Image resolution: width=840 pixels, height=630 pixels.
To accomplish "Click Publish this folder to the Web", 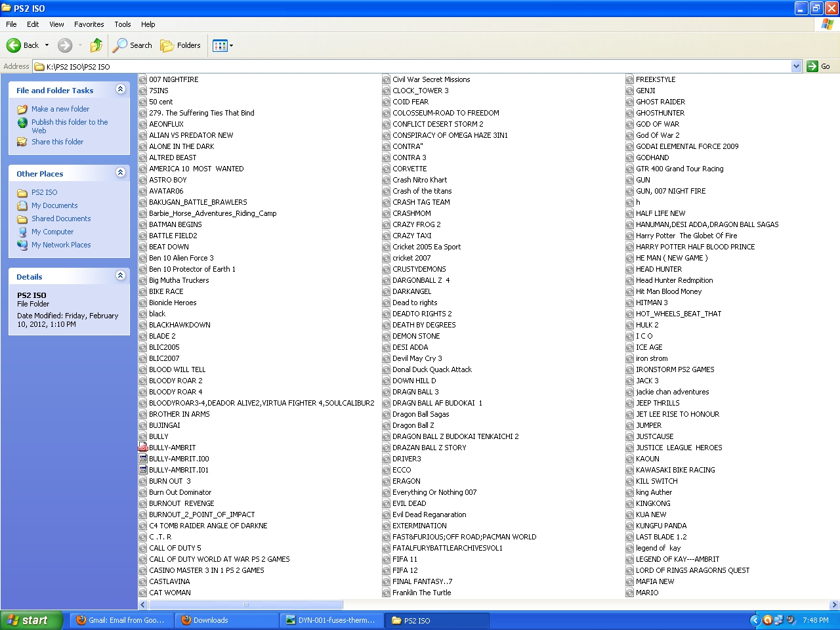I will pos(70,126).
